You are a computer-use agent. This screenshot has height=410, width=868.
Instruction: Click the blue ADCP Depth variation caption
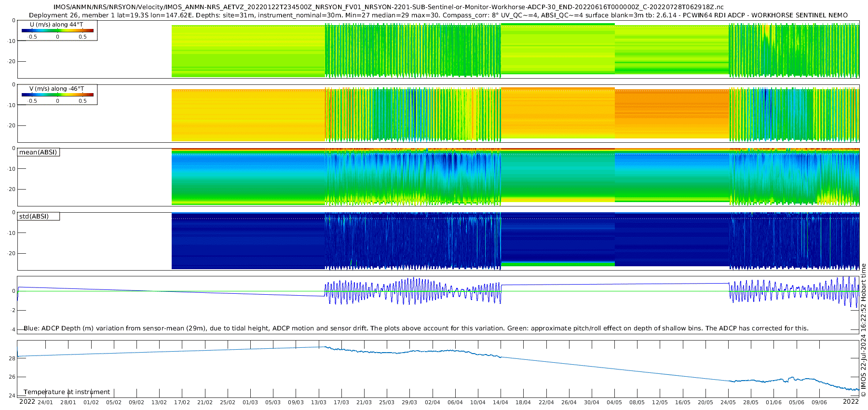pos(416,328)
